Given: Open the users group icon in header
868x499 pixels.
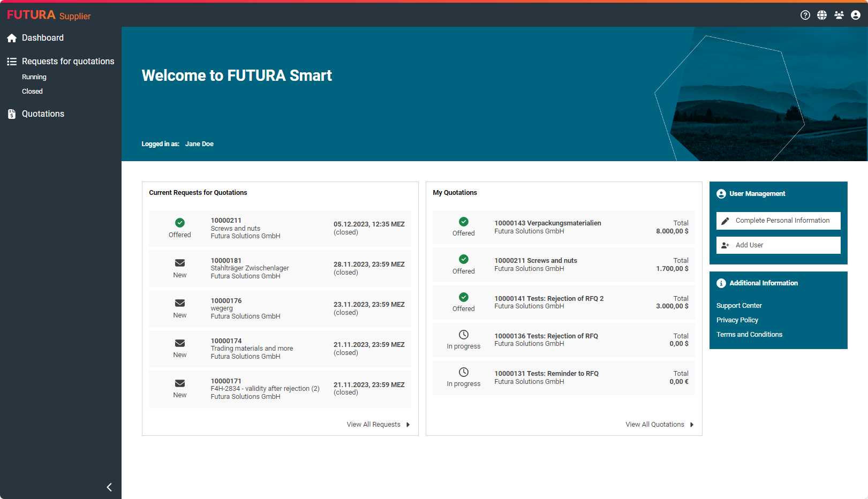Looking at the screenshot, I should [839, 15].
